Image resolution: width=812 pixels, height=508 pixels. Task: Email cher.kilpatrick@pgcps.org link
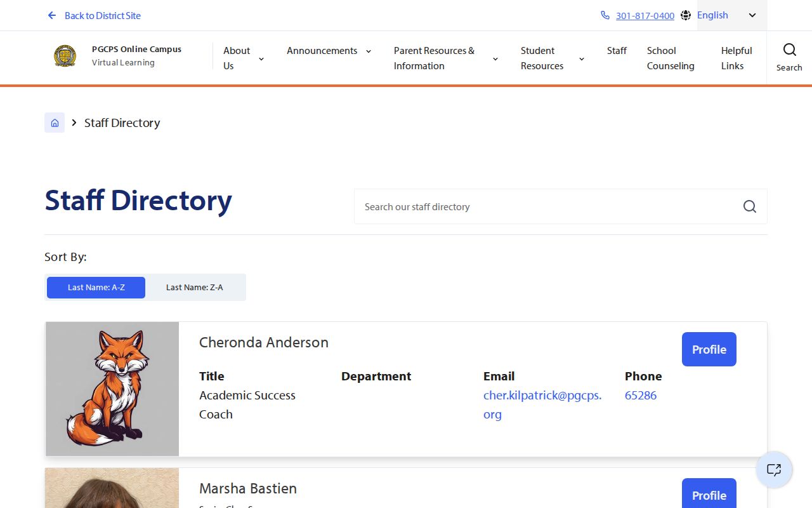542,404
